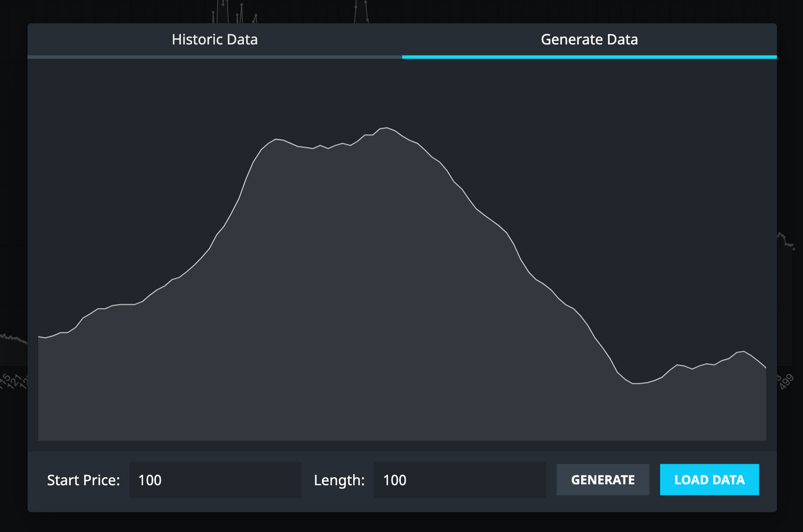Viewport: 803px width, 532px height.
Task: Click the GENERATE button
Action: [x=603, y=479]
